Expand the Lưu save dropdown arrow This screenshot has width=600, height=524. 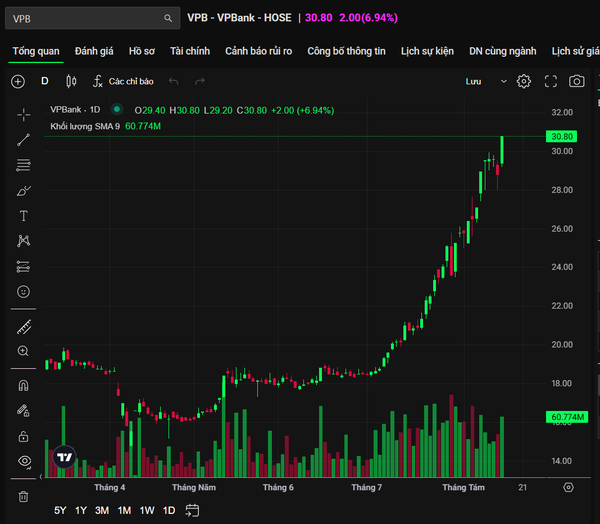click(504, 81)
